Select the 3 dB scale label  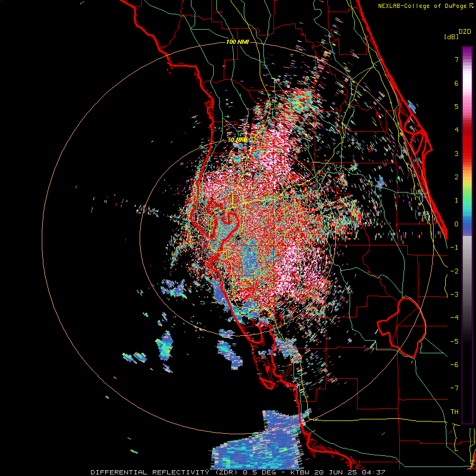coord(456,153)
